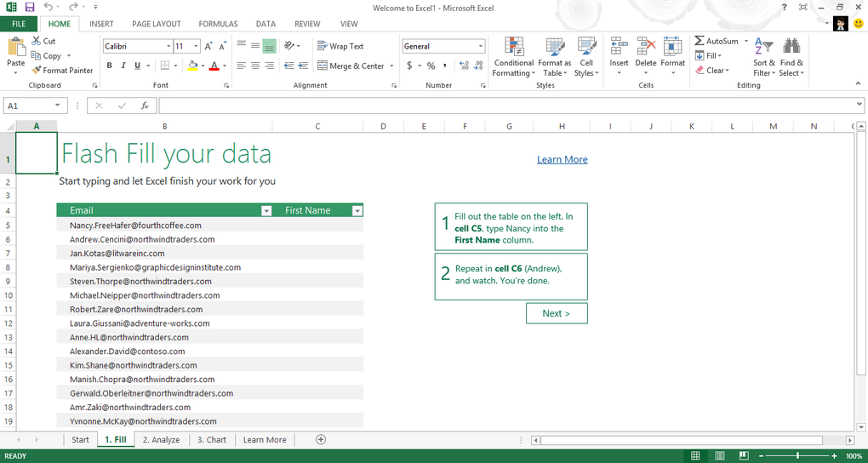Open the General number format dropdown

480,46
